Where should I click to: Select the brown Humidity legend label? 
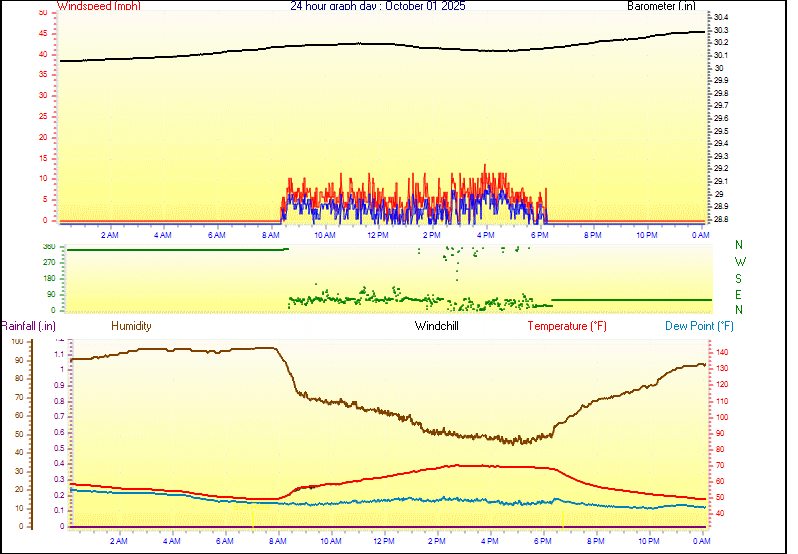[x=131, y=326]
